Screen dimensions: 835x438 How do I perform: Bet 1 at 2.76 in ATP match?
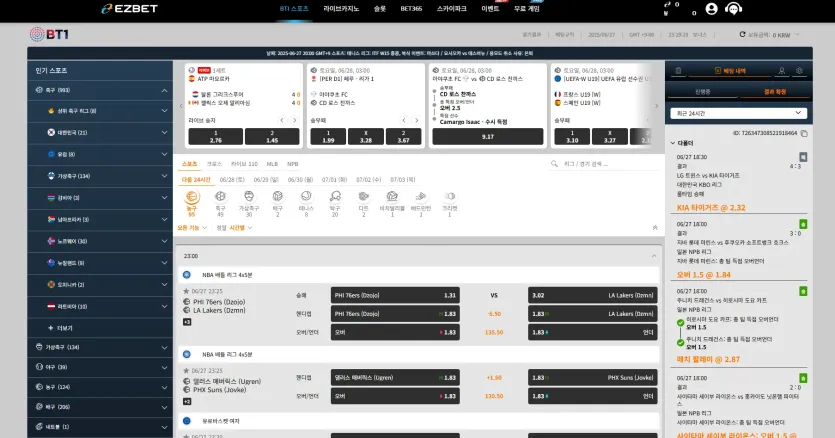pos(216,136)
